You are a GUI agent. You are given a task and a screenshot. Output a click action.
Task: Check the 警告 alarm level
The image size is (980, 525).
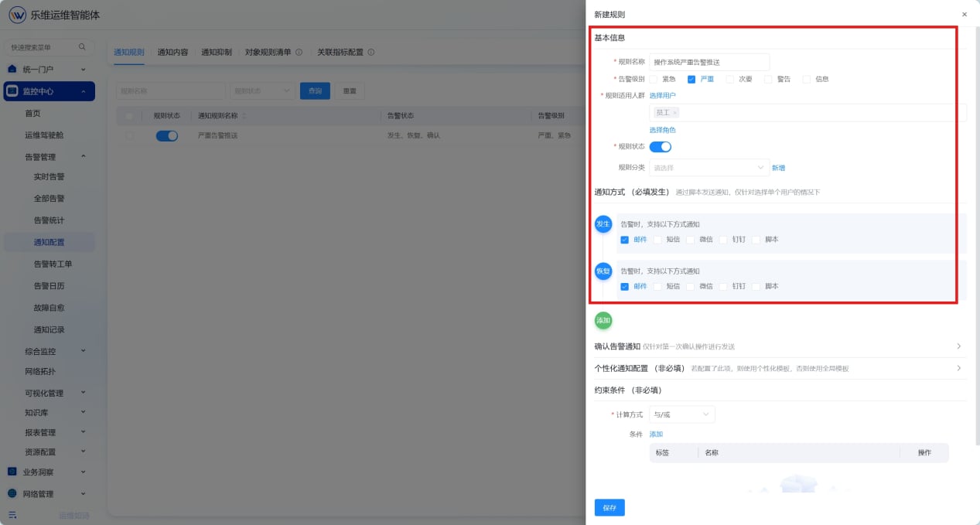click(x=768, y=79)
